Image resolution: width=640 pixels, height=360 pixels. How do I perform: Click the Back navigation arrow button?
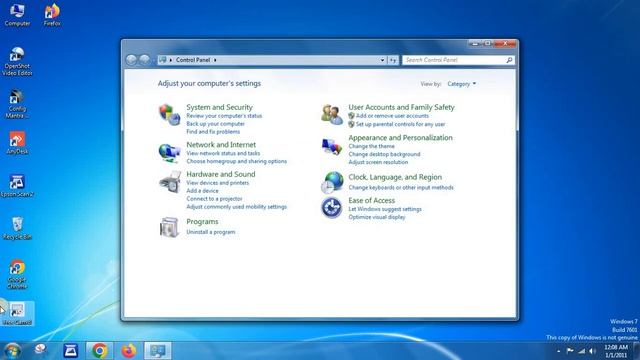coord(131,60)
